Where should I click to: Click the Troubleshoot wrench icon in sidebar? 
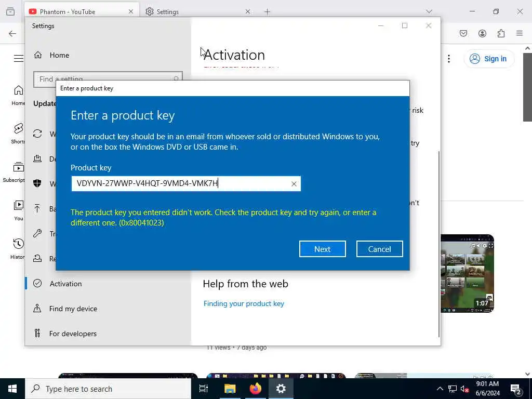pyautogui.click(x=37, y=233)
